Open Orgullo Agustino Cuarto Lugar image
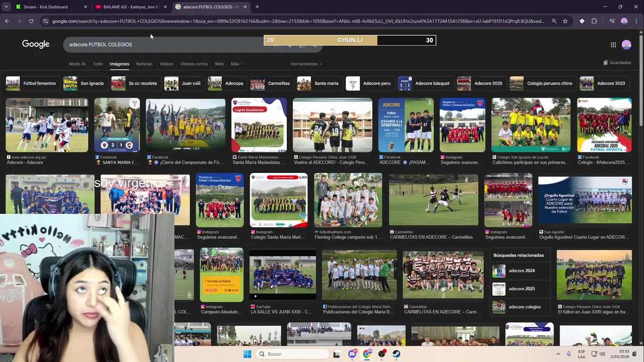Screen dimensions: 644x362 pos(585,200)
